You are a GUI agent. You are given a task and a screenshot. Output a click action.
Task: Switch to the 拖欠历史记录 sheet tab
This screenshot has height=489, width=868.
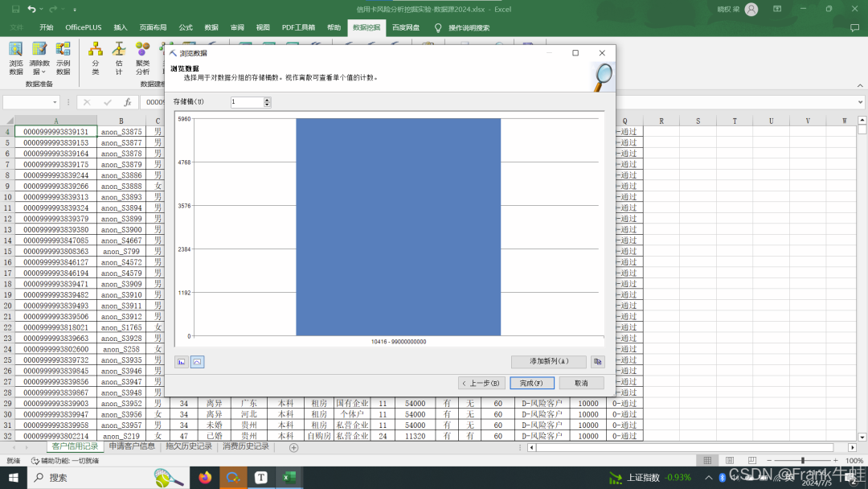pyautogui.click(x=189, y=446)
